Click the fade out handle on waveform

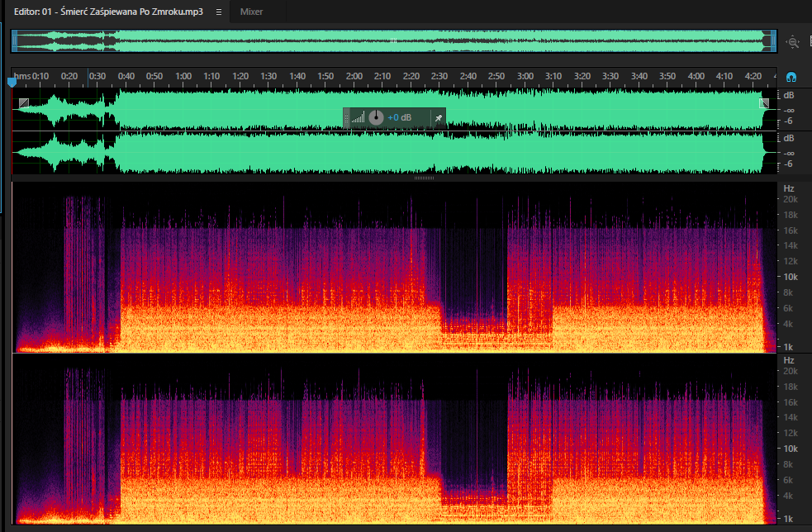(764, 103)
